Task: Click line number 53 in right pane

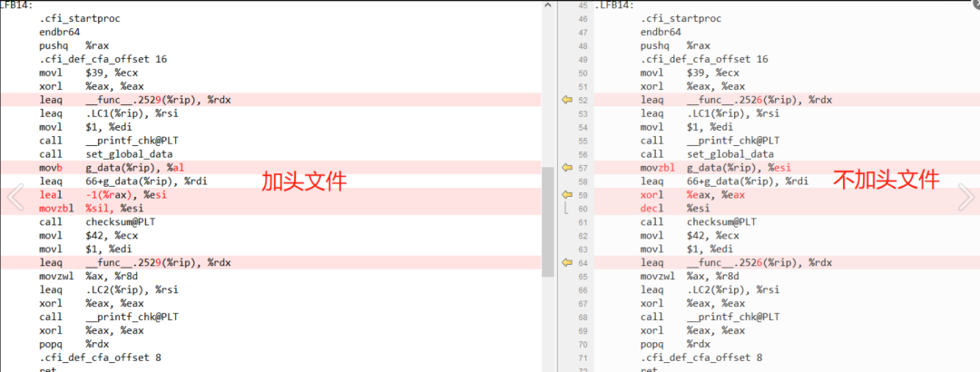Action: (583, 113)
